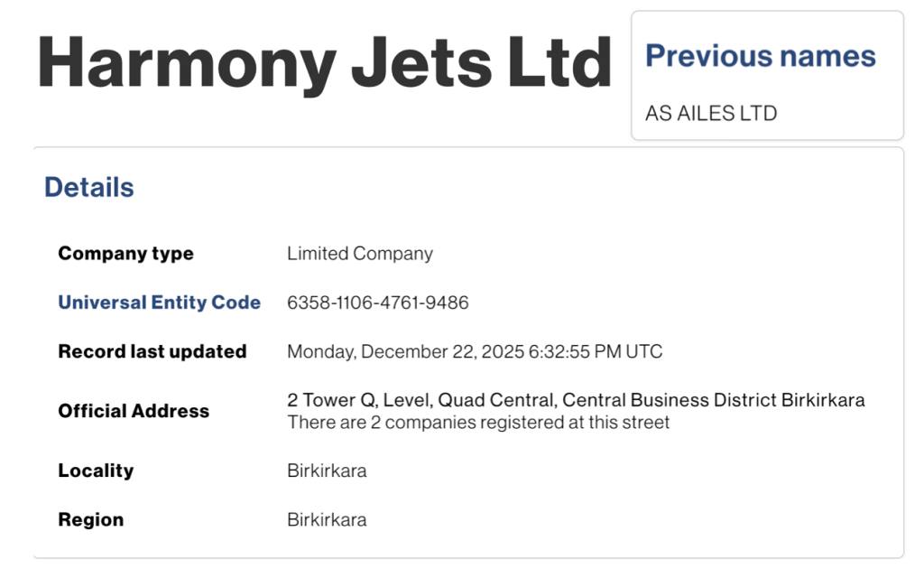This screenshot has width=924, height=578.
Task: Click the 2 Tower Q address line
Action: coord(576,400)
